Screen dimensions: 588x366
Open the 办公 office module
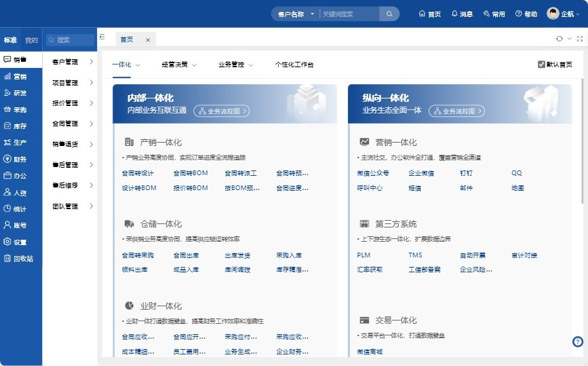pos(16,176)
